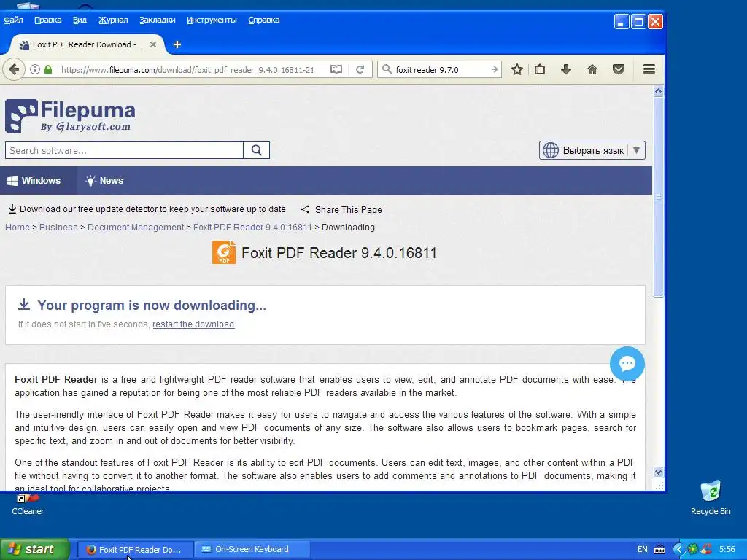The height and width of the screenshot is (560, 747).
Task: Open site information icon in address bar
Action: coord(35,69)
